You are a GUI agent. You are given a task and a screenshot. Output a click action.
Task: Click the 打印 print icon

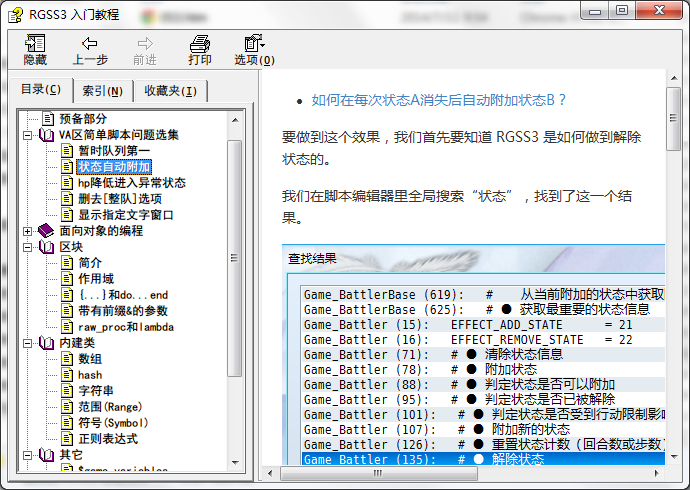coord(200,44)
